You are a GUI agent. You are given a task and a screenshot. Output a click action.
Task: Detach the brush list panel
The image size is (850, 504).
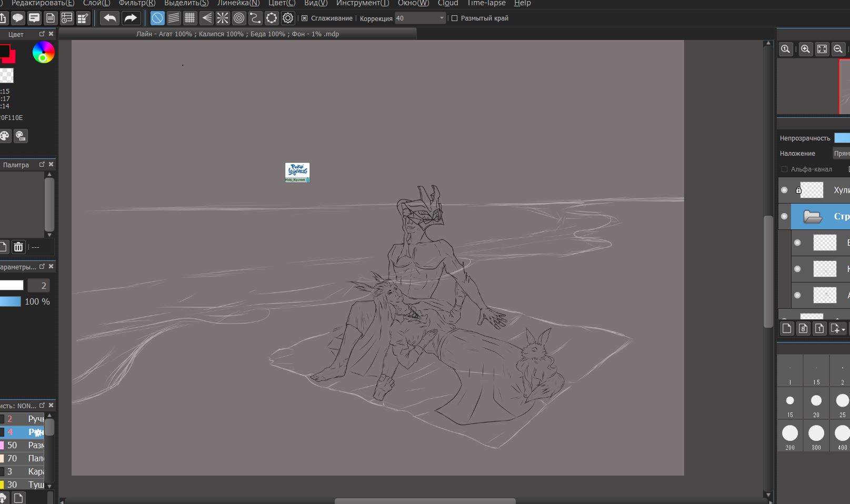[x=42, y=405]
